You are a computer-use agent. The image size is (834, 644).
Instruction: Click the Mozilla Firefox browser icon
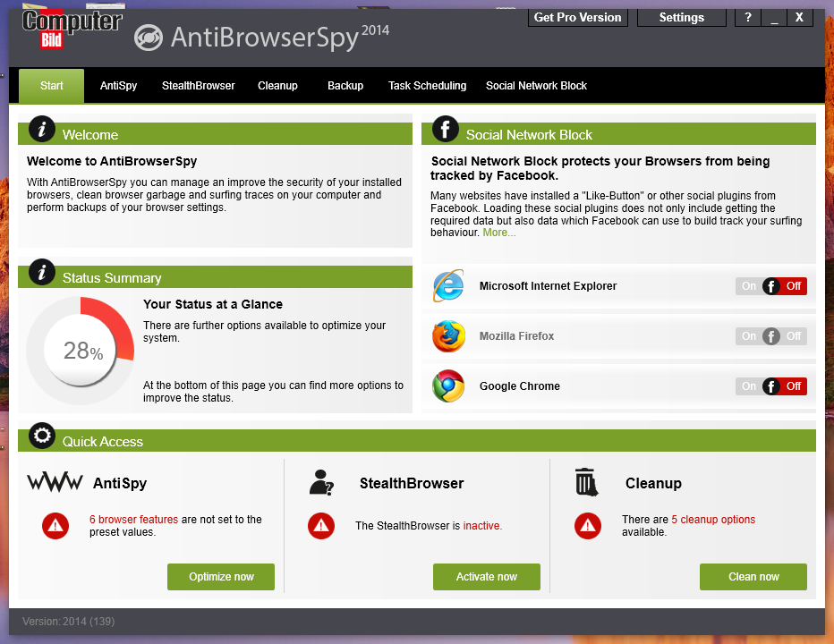click(448, 336)
